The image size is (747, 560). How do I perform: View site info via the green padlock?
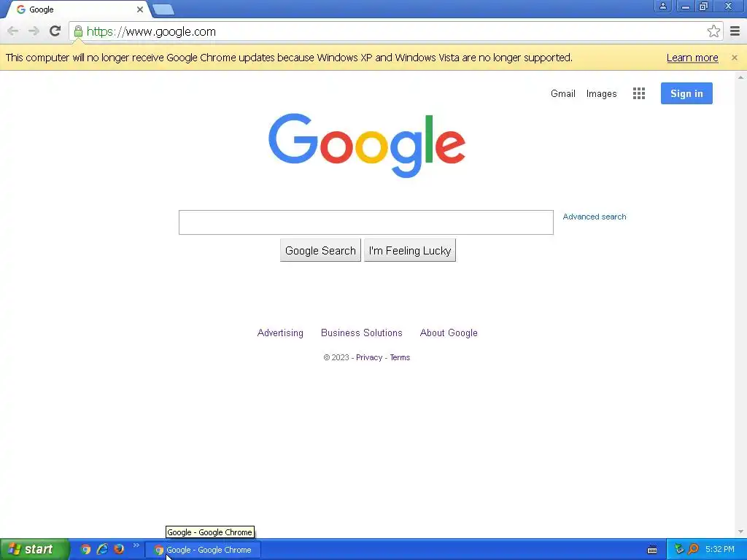point(78,31)
